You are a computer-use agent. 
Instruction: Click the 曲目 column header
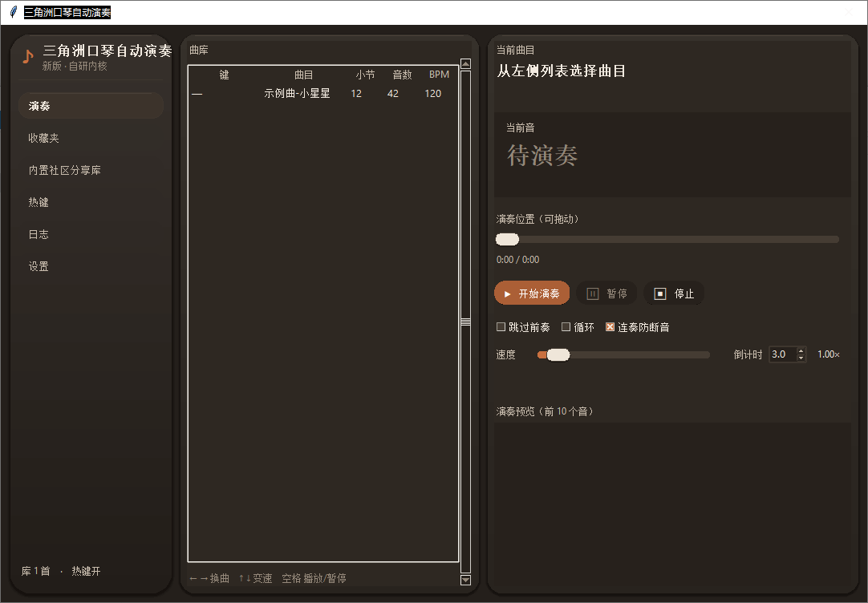point(303,75)
